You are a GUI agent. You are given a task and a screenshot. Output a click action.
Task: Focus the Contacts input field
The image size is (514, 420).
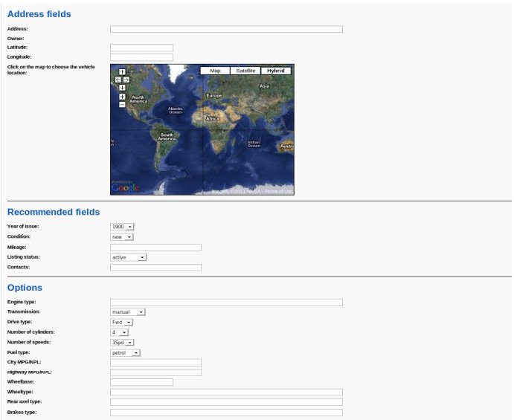[155, 268]
